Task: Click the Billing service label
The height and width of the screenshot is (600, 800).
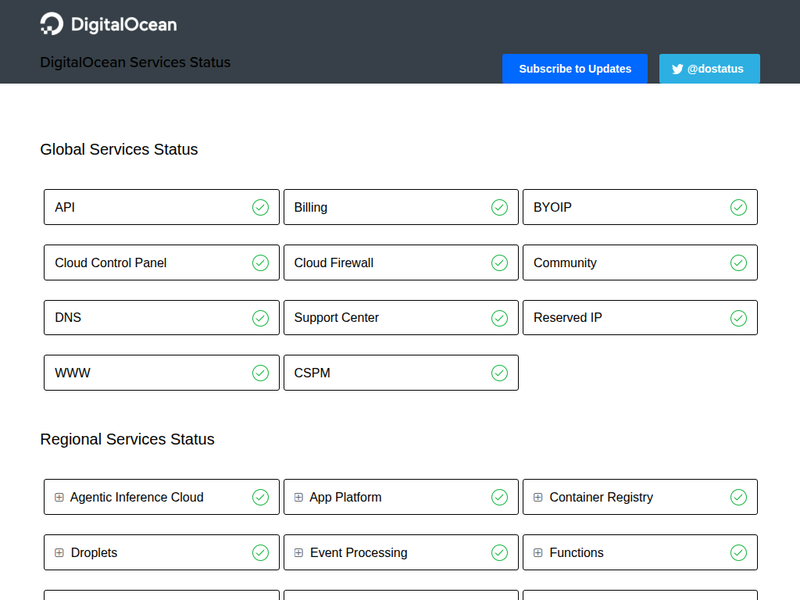Action: [311, 207]
